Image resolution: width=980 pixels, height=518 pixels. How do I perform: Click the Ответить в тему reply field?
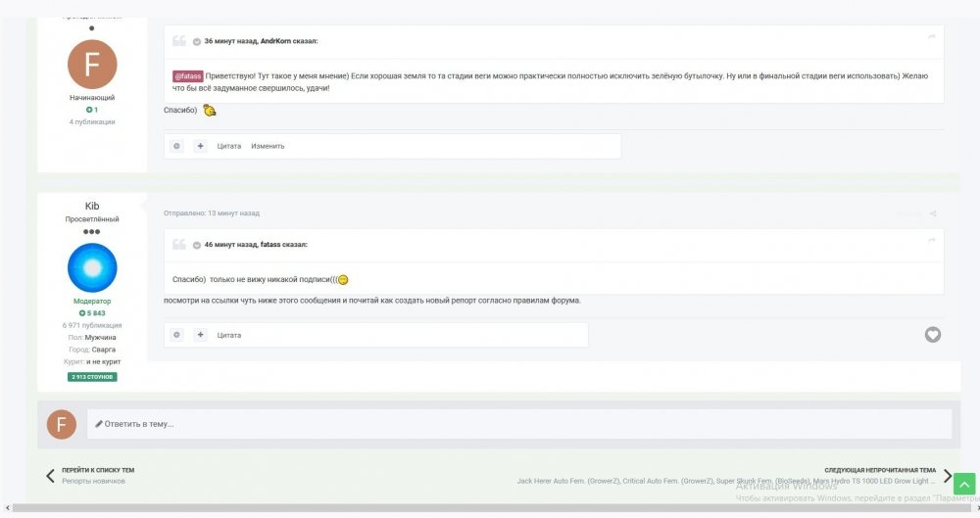pos(519,424)
